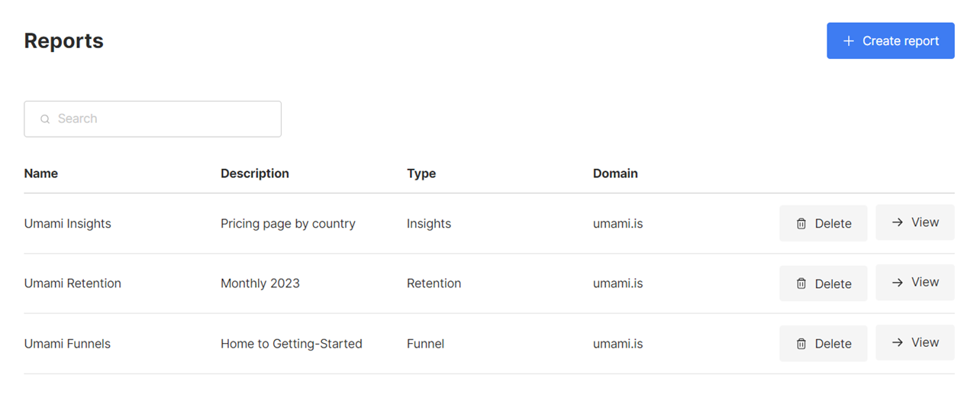Click arrow icon for Umami Funnels View
The height and width of the screenshot is (395, 980).
pyautogui.click(x=898, y=342)
